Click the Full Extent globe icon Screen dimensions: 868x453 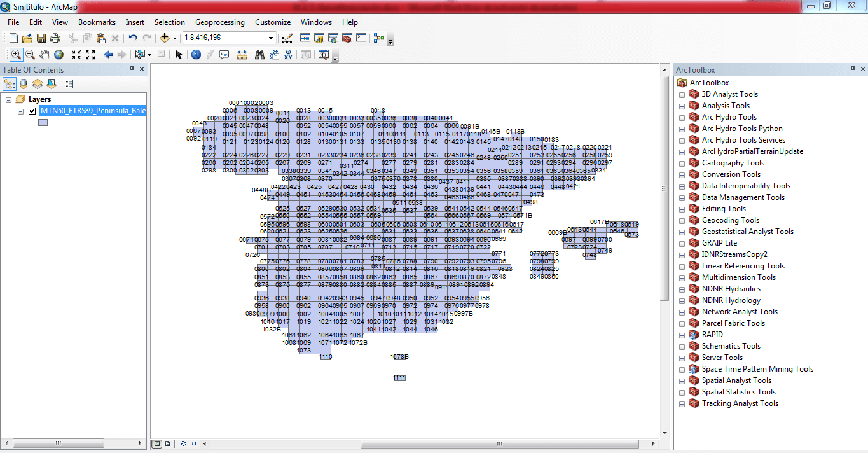point(59,55)
